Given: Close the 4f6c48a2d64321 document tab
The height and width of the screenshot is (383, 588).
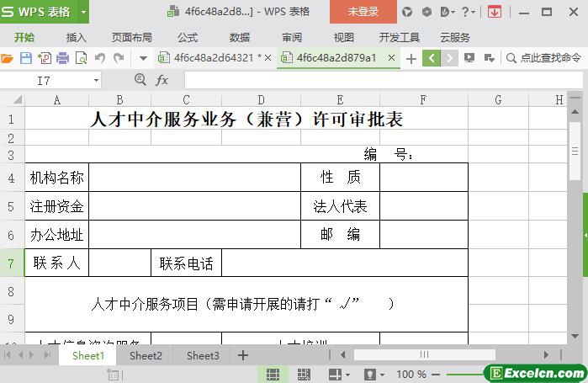Looking at the screenshot, I should pyautogui.click(x=268, y=58).
